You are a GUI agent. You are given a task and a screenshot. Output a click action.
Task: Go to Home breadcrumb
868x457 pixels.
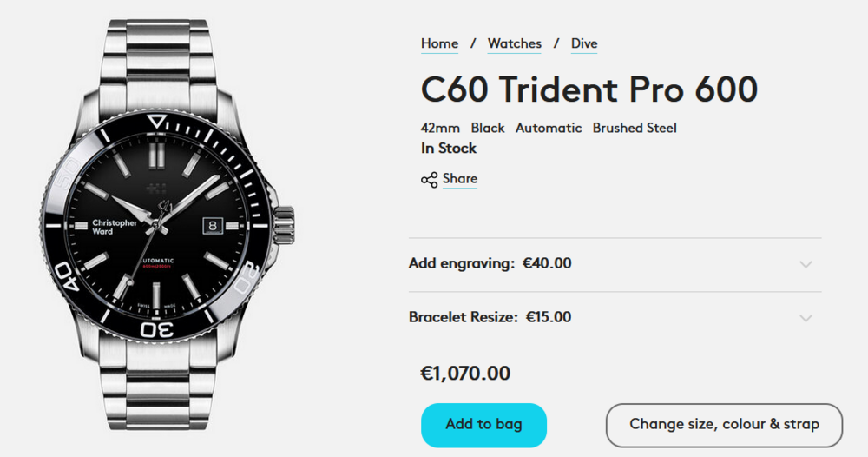coord(439,43)
